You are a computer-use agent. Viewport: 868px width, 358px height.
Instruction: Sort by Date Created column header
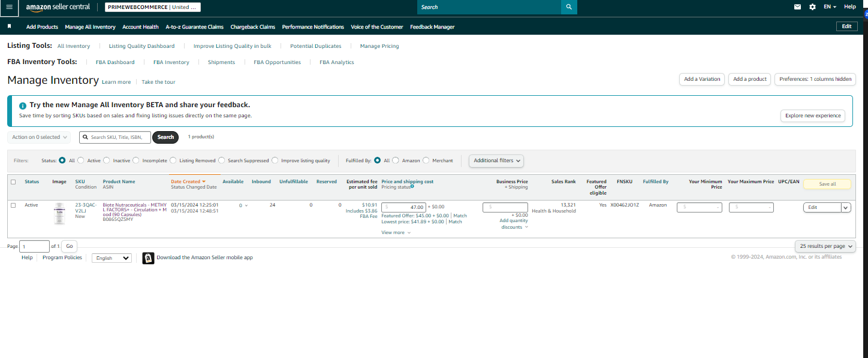point(188,181)
